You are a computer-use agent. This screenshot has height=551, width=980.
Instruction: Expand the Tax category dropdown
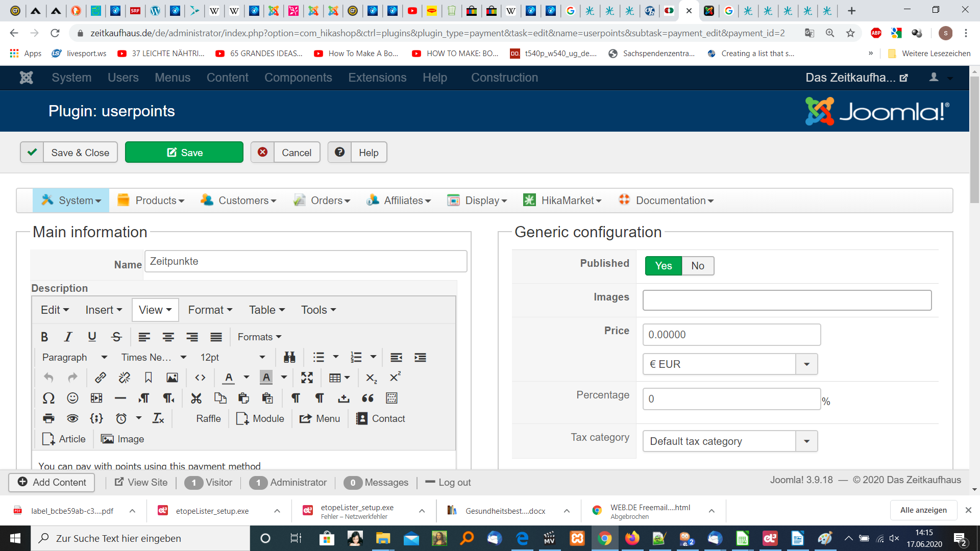click(x=806, y=441)
